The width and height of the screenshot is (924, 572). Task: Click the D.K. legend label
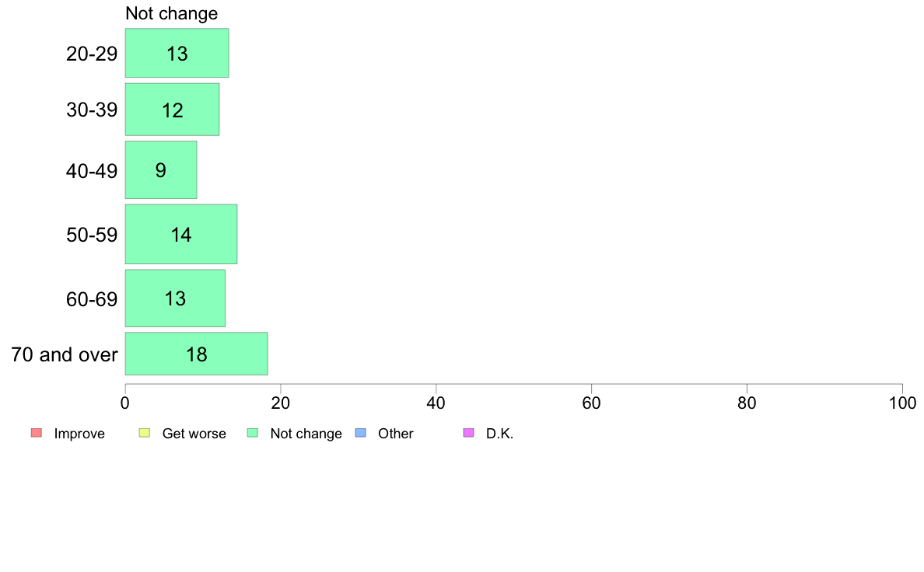499,434
